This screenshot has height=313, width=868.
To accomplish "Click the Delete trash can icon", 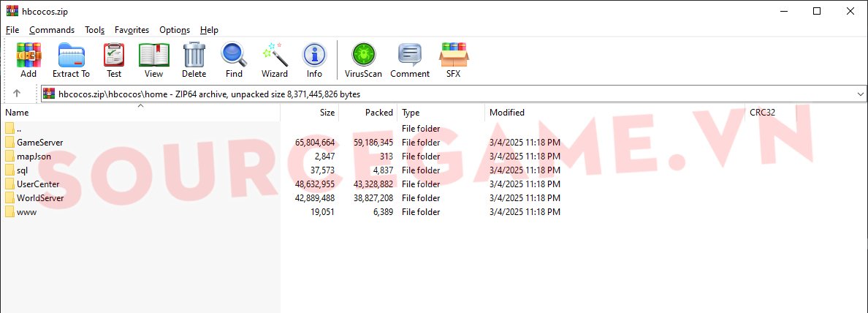I will point(194,59).
